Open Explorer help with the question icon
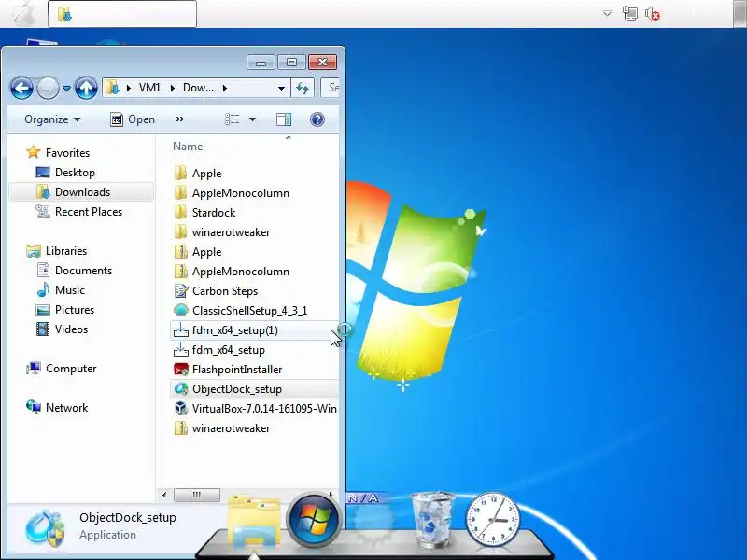 [x=317, y=119]
